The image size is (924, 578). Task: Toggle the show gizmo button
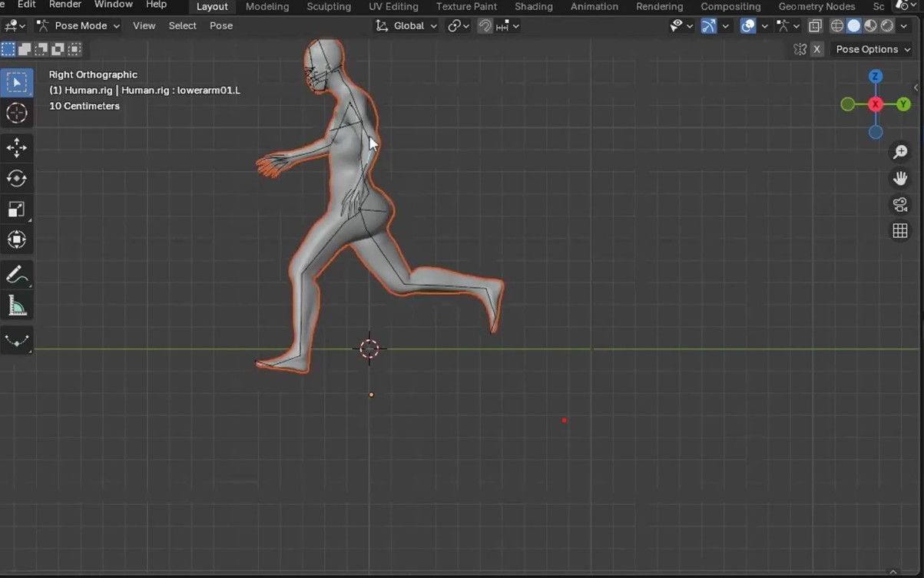point(709,26)
